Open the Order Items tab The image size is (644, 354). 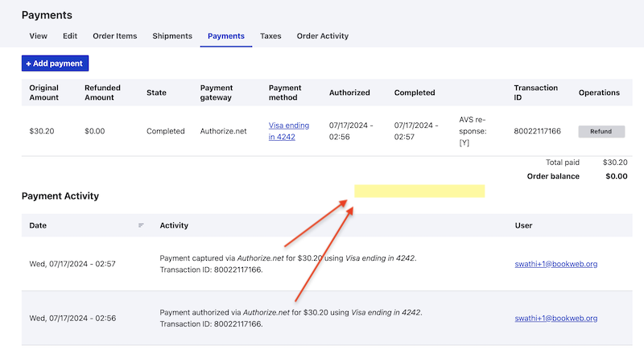(114, 35)
